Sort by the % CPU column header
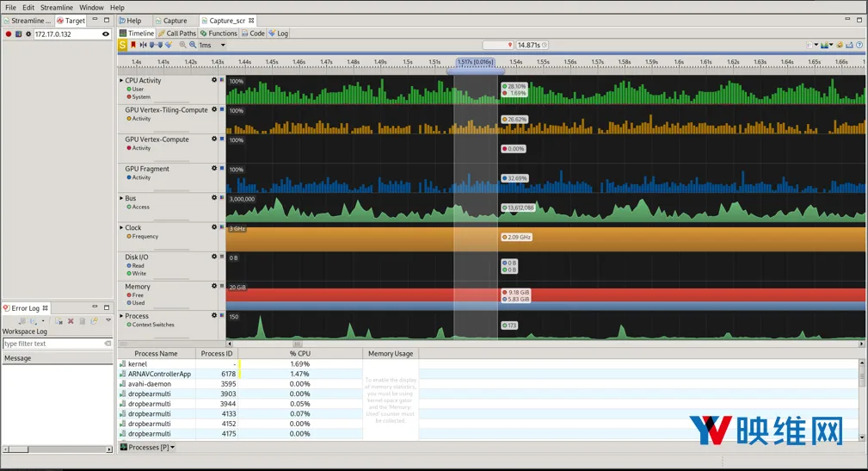 point(300,354)
